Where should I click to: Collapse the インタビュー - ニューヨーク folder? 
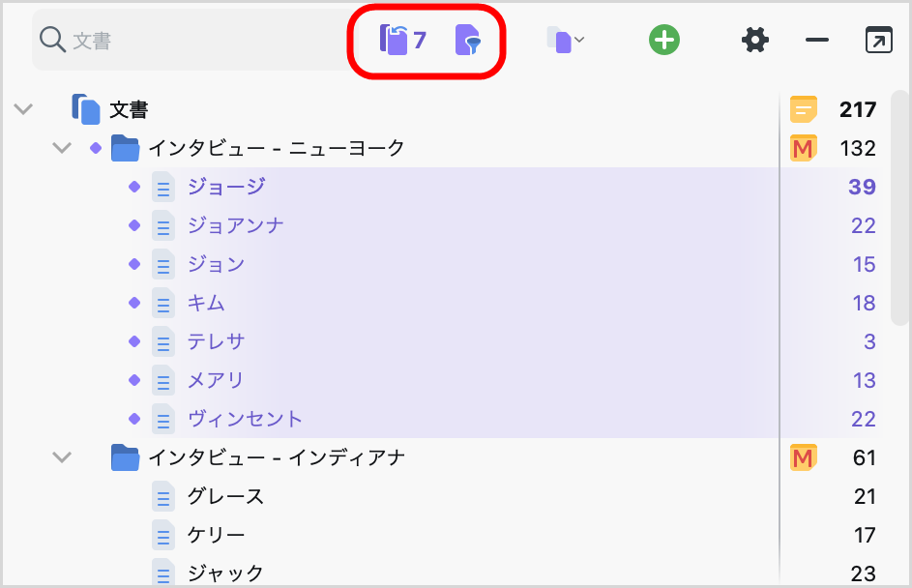[62, 148]
